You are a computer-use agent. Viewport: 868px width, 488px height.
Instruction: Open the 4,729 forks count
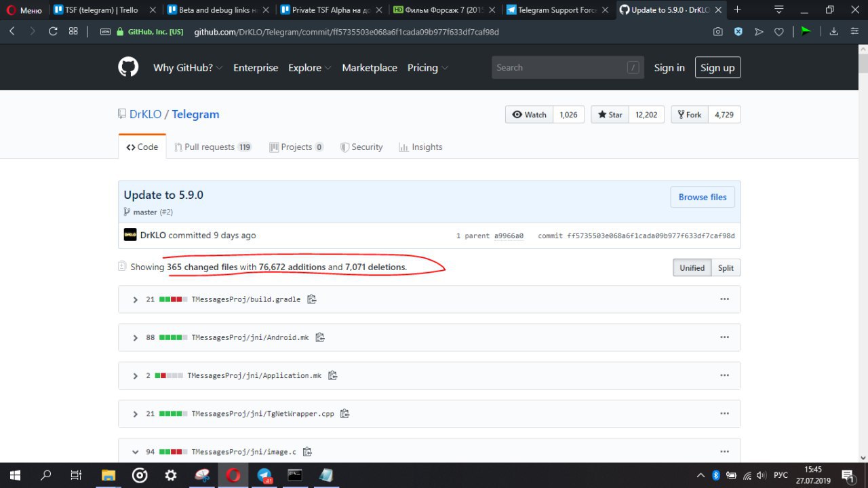tap(724, 115)
